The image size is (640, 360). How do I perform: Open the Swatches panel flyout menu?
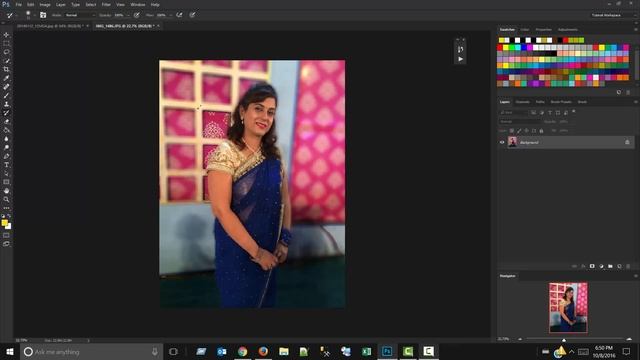coord(636,29)
